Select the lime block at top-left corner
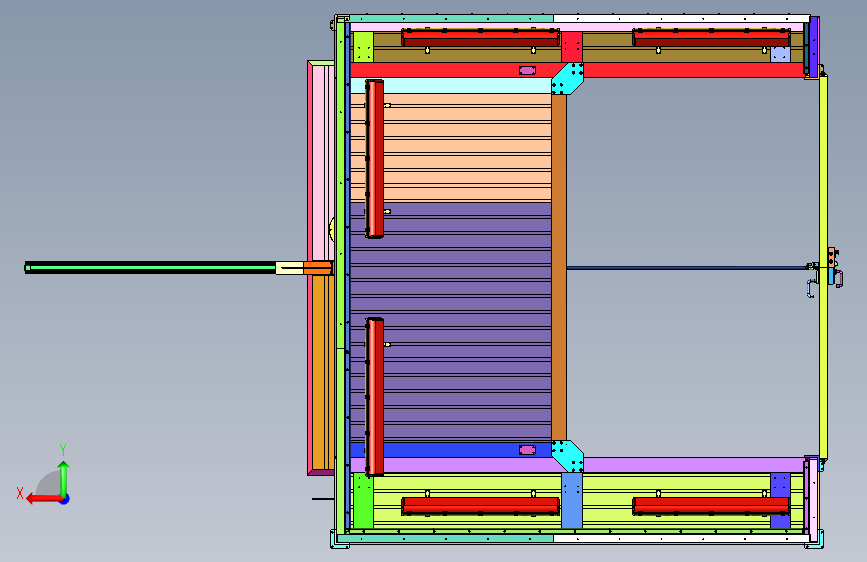Image resolution: width=867 pixels, height=562 pixels. [x=363, y=47]
